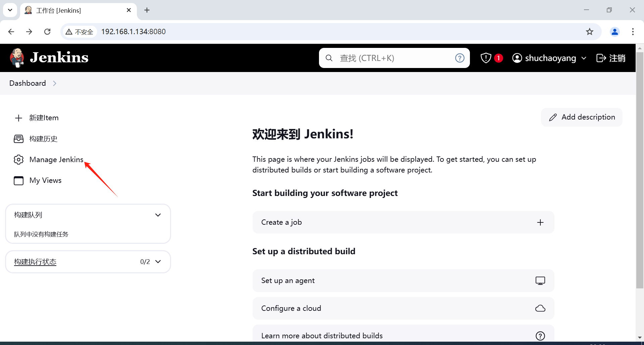This screenshot has width=644, height=345.
Task: Click the My Views window icon
Action: click(x=18, y=181)
